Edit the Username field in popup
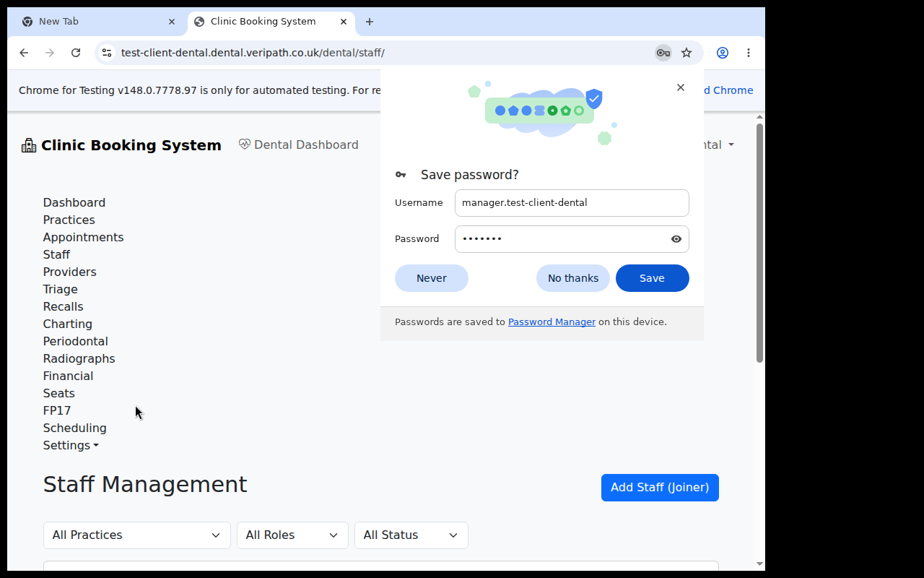Image resolution: width=924 pixels, height=578 pixels. [x=572, y=203]
